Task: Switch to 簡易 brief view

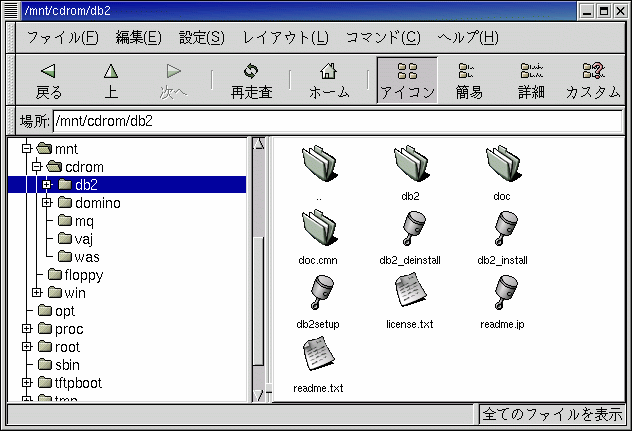Action: click(469, 80)
